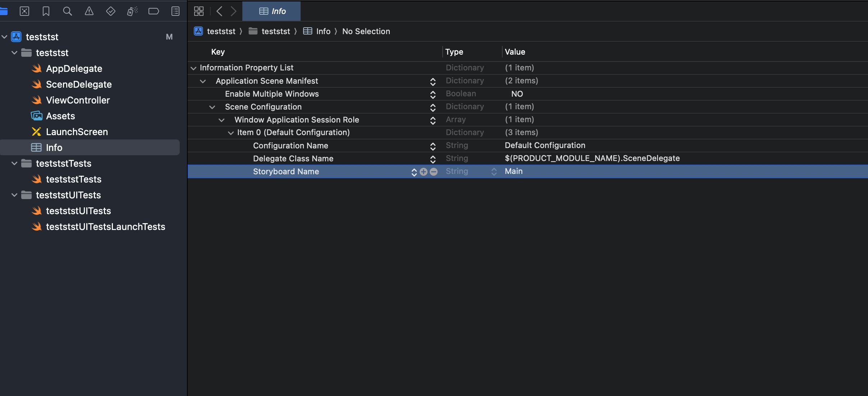Open key picker for Window Application Session Role
Viewport: 868px width, 396px height.
[433, 120]
